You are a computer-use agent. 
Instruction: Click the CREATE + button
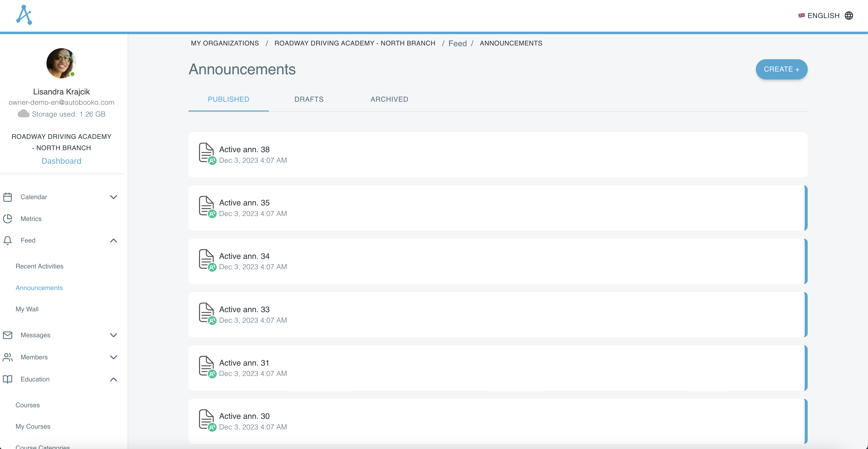coord(781,69)
